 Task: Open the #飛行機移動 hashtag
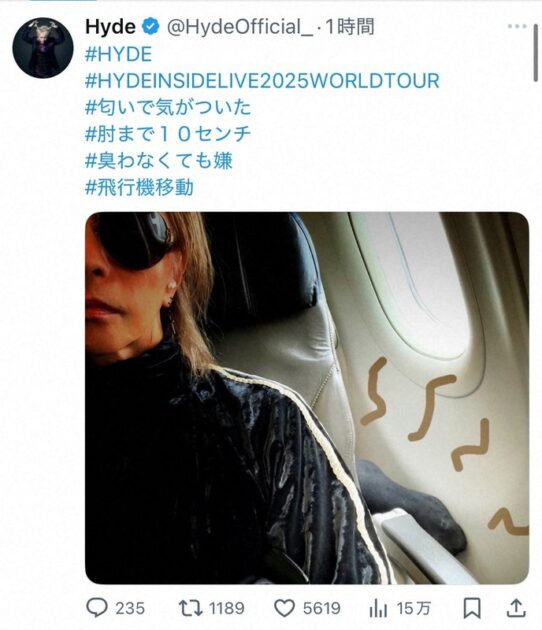point(139,187)
